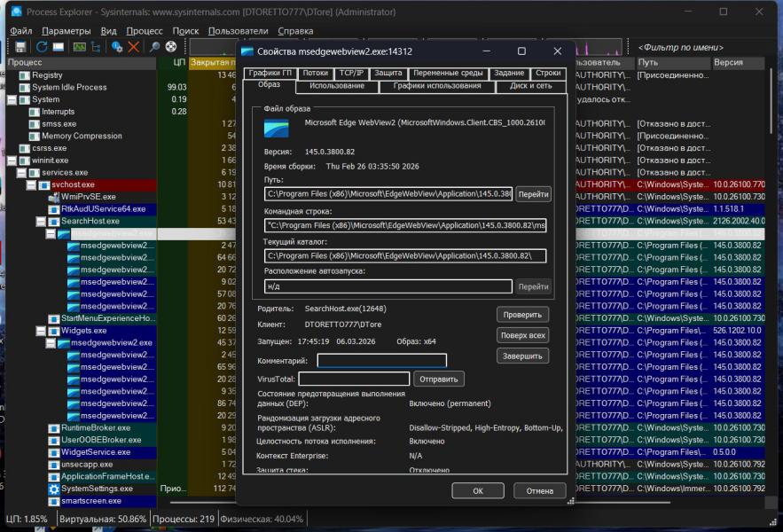Collapse the System process tree node
This screenshot has height=532, width=783.
click(12, 100)
